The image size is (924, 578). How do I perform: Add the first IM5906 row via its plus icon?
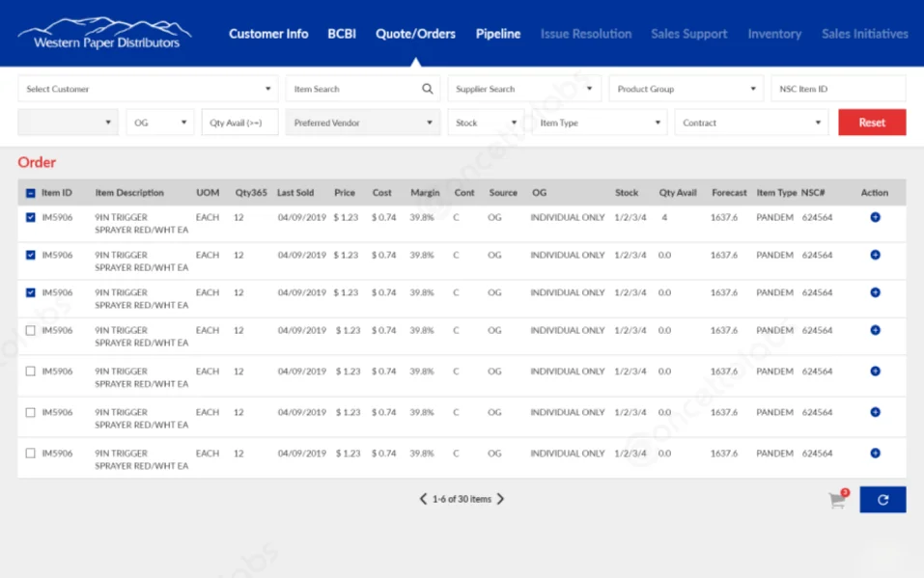pyautogui.click(x=875, y=218)
